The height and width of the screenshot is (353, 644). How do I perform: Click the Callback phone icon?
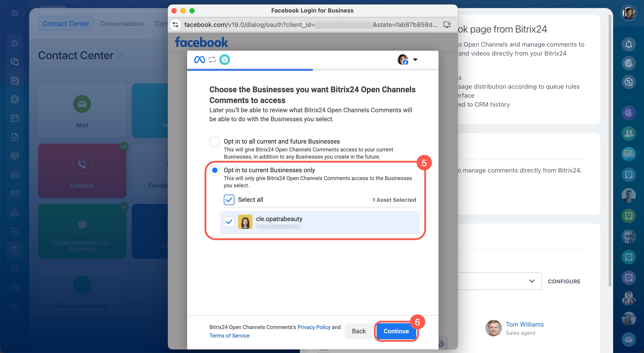tap(82, 164)
